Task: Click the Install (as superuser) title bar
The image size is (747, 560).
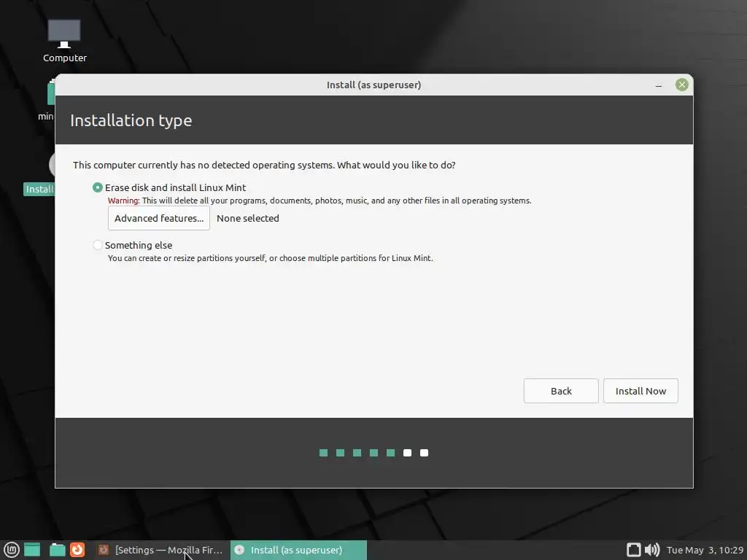Action: click(374, 85)
